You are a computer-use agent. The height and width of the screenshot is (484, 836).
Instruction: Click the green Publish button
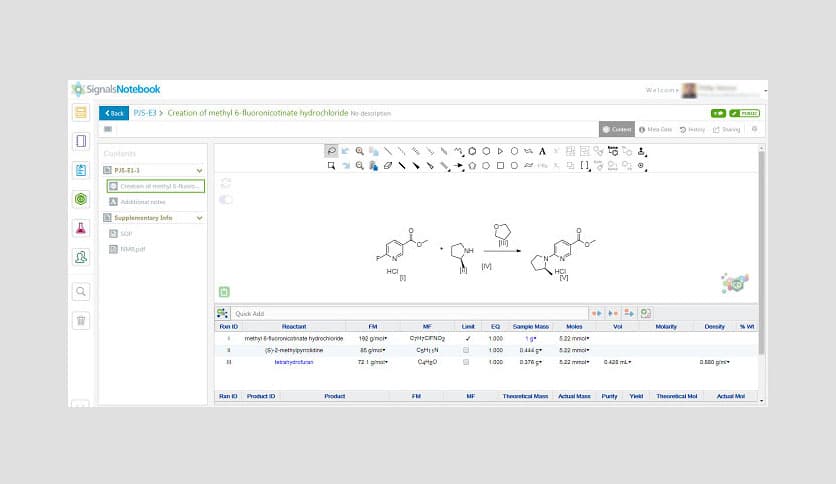[745, 113]
